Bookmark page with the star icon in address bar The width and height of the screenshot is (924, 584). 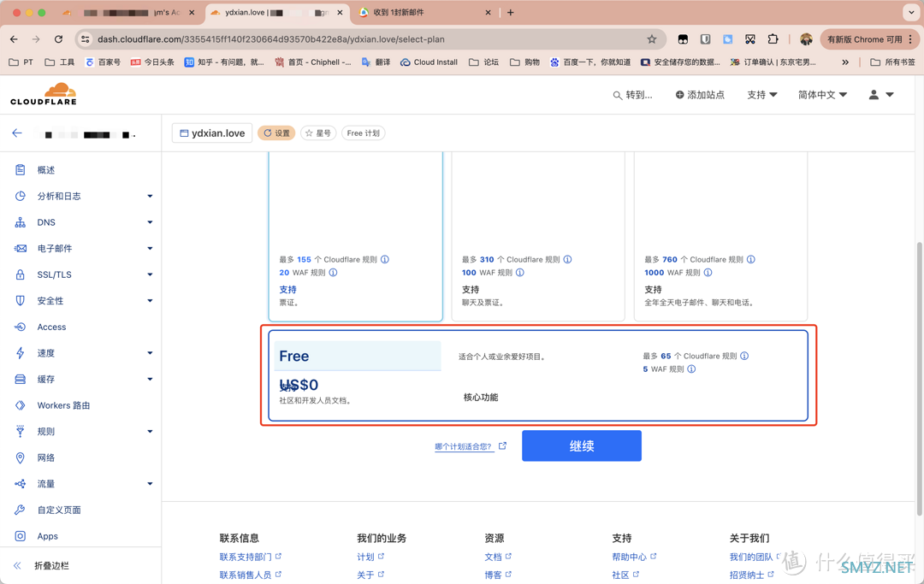[652, 39]
